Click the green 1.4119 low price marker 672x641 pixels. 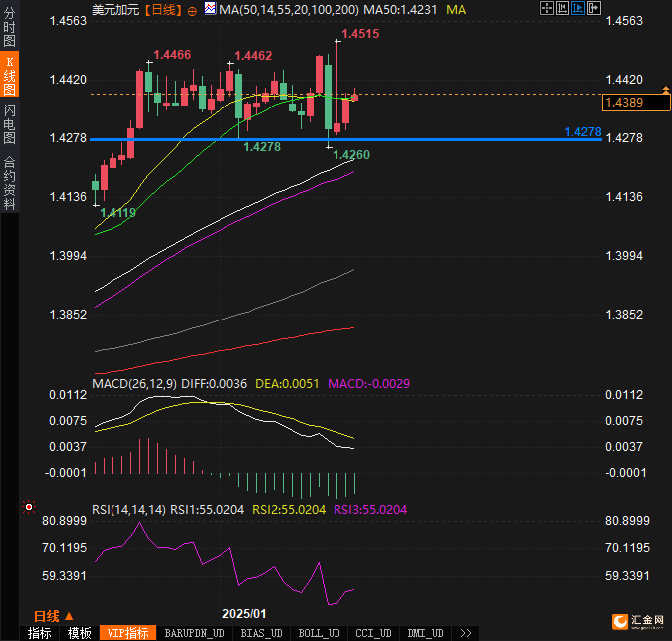pyautogui.click(x=118, y=213)
